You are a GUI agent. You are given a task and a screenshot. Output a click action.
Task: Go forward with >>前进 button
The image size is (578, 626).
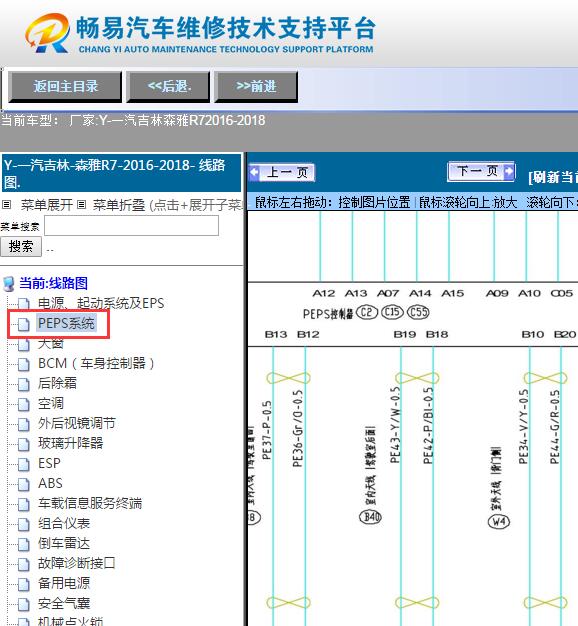tap(256, 87)
